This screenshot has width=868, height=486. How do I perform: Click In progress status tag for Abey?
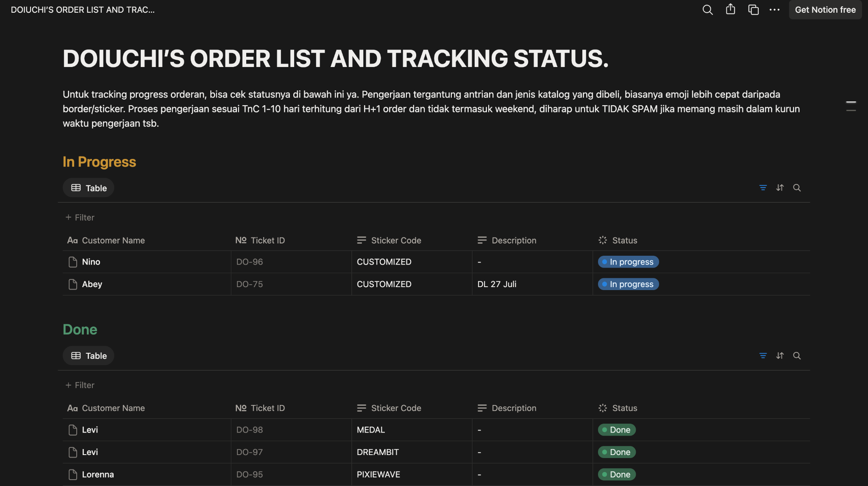pos(628,284)
